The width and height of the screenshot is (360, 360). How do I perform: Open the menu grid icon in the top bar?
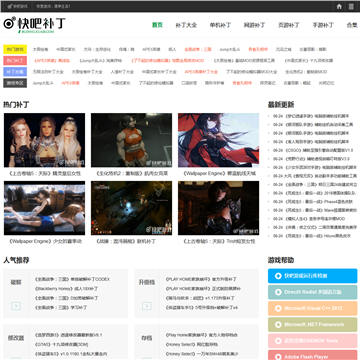point(351,6)
